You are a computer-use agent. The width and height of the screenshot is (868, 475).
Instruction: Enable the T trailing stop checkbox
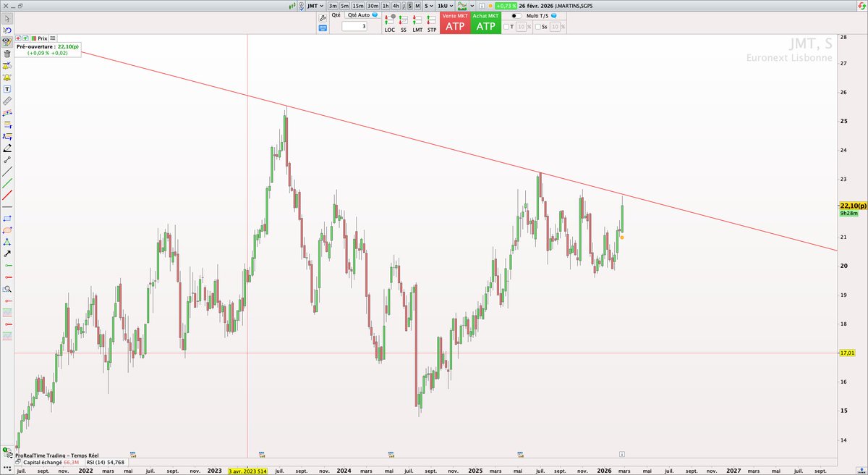pos(506,27)
